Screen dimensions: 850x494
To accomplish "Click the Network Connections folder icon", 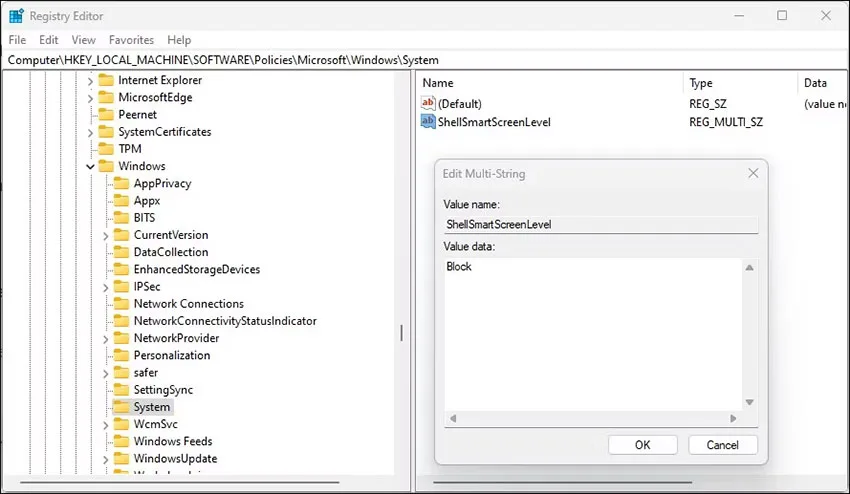I will (x=121, y=304).
